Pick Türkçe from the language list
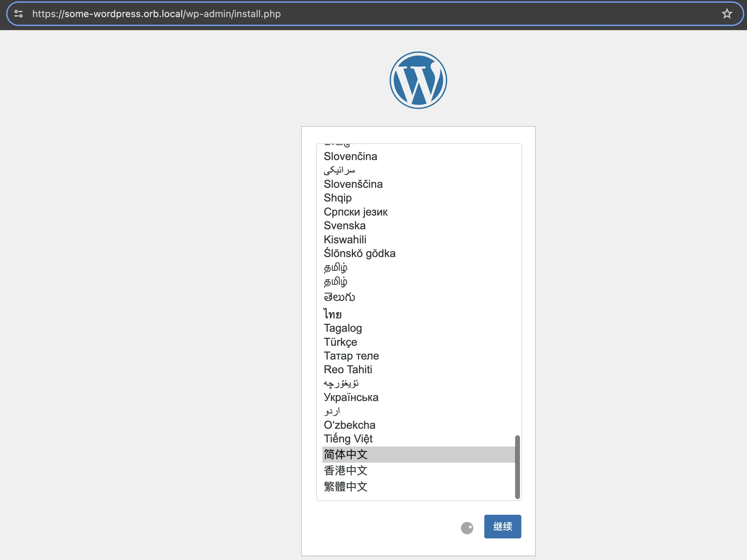Viewport: 747px width, 560px height. (x=419, y=342)
